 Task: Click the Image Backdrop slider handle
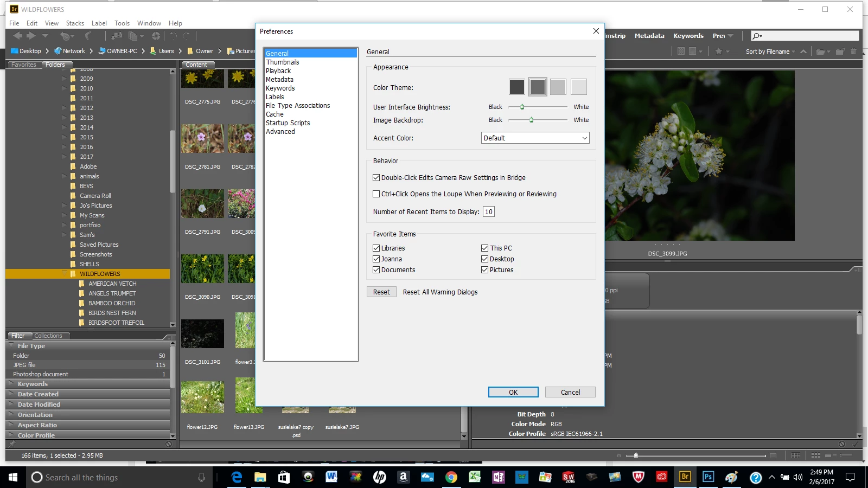532,120
